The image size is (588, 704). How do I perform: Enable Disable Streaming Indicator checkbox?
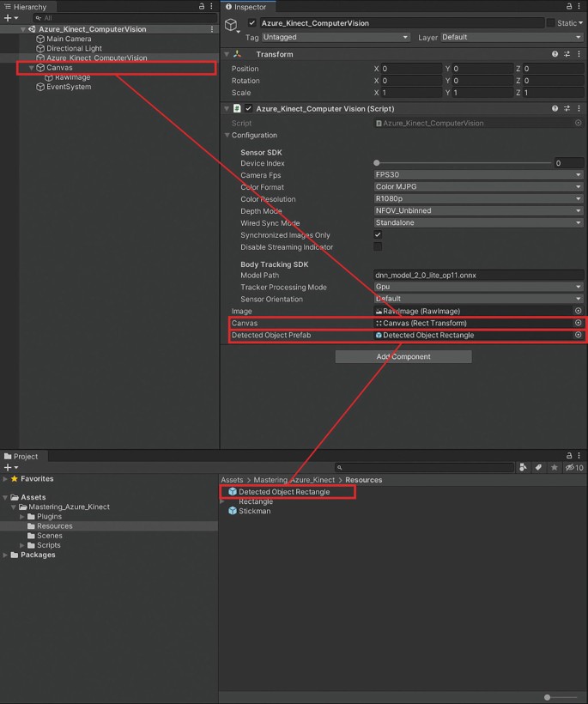(x=378, y=247)
